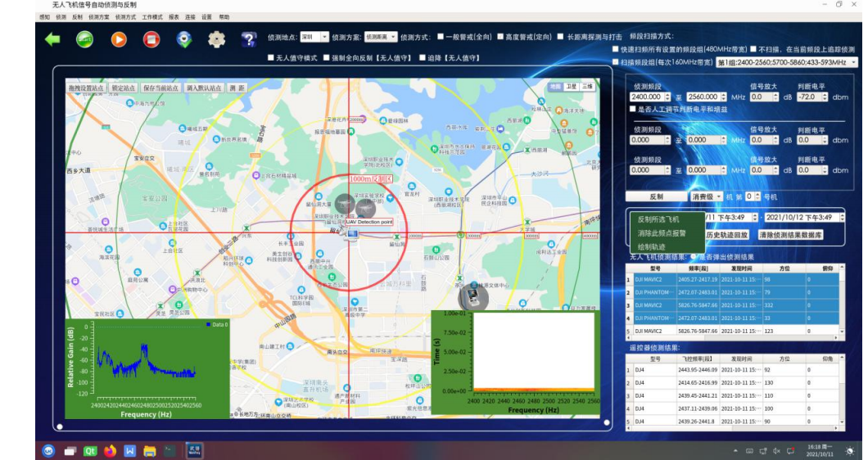Switch map to 三维 view

pyautogui.click(x=587, y=87)
